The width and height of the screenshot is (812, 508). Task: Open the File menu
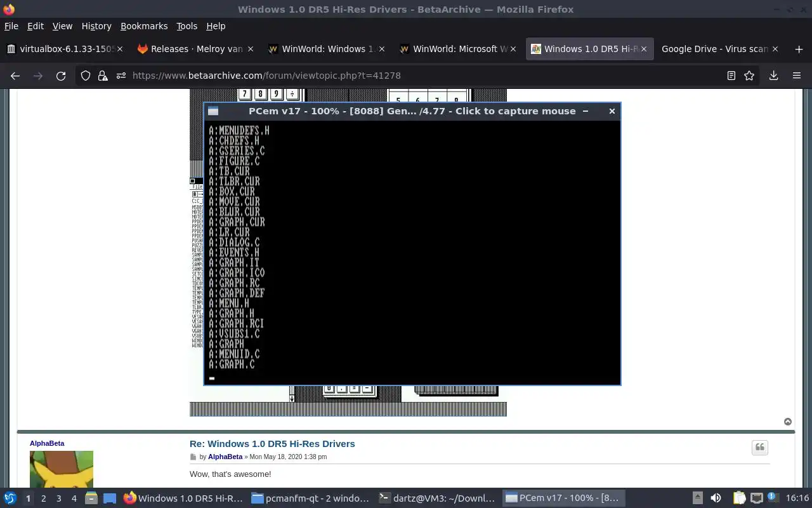pyautogui.click(x=11, y=26)
